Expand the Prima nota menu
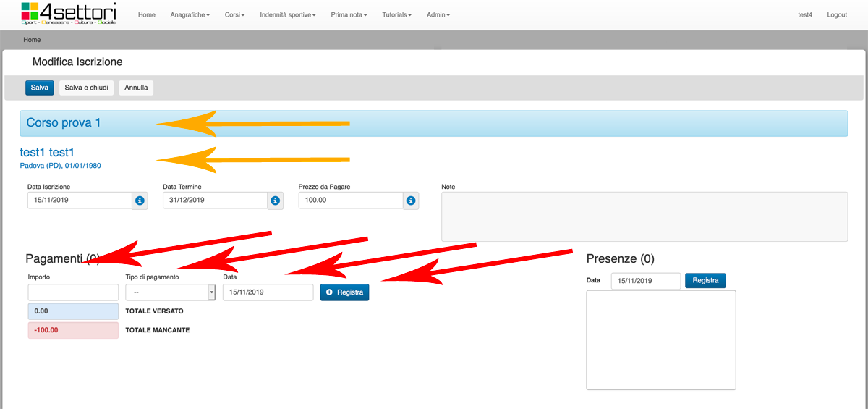The width and height of the screenshot is (868, 409). click(x=349, y=15)
